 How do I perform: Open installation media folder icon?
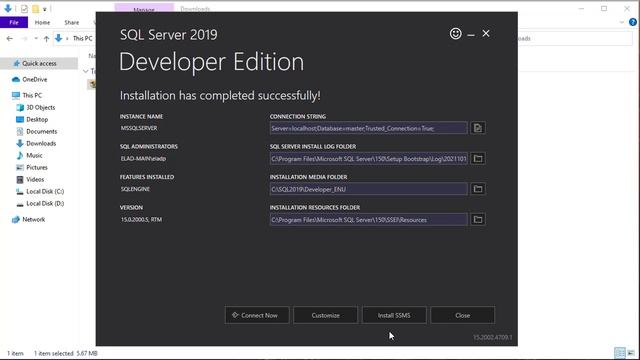coord(478,189)
